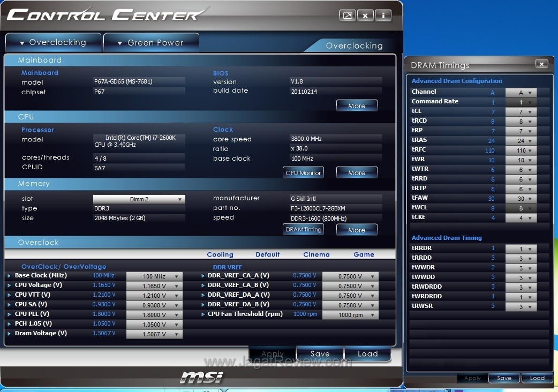Click the info icon in Control Center title bar
The image size is (558, 392).
(383, 16)
